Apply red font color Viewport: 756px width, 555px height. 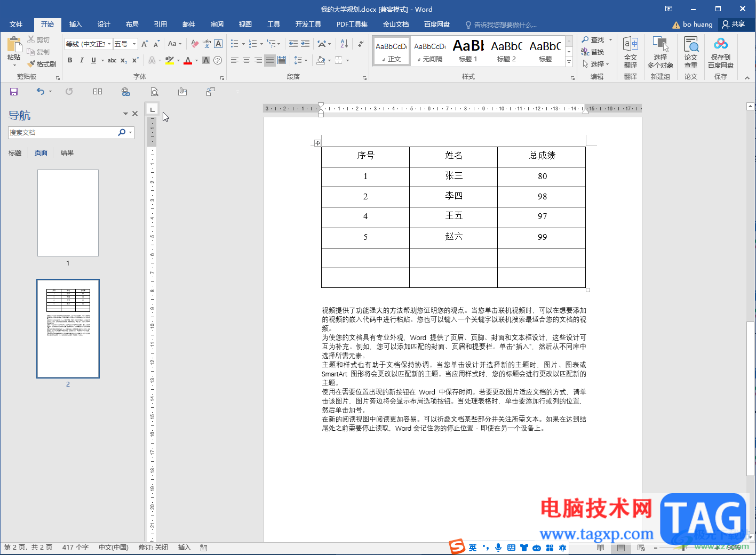pyautogui.click(x=187, y=60)
